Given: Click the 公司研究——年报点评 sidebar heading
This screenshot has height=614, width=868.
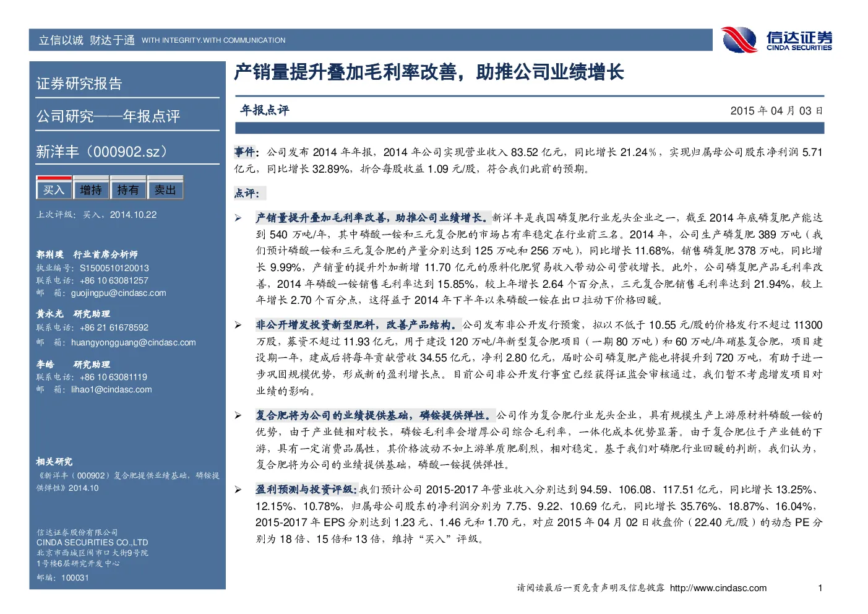Looking at the screenshot, I should [108, 116].
